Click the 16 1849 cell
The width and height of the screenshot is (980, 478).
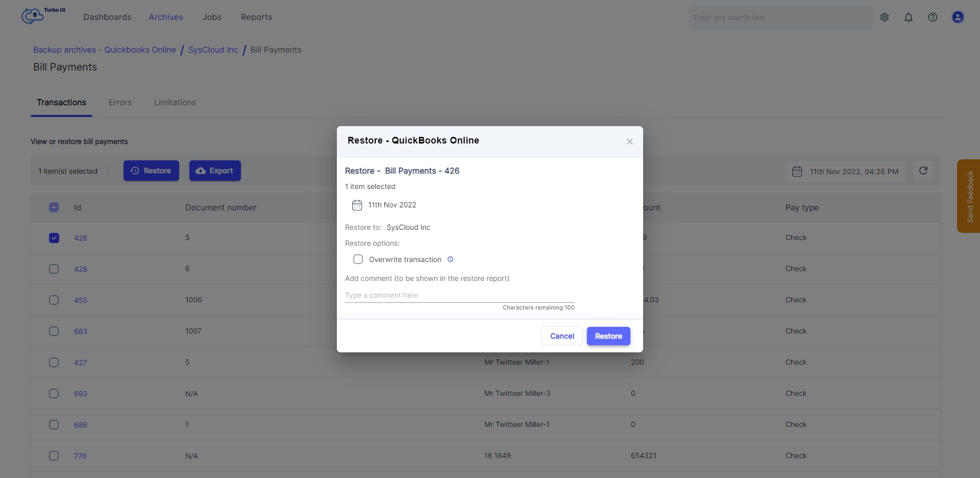pos(497,456)
